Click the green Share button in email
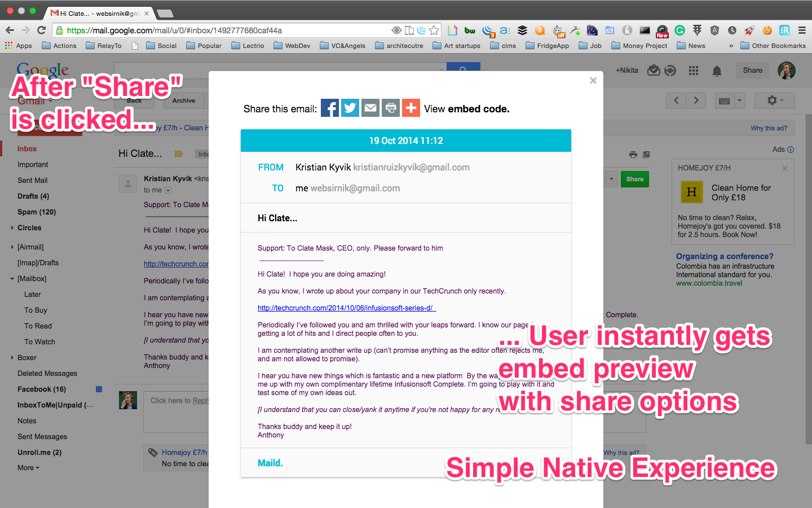Viewport: 812px width, 508px height. (x=634, y=179)
